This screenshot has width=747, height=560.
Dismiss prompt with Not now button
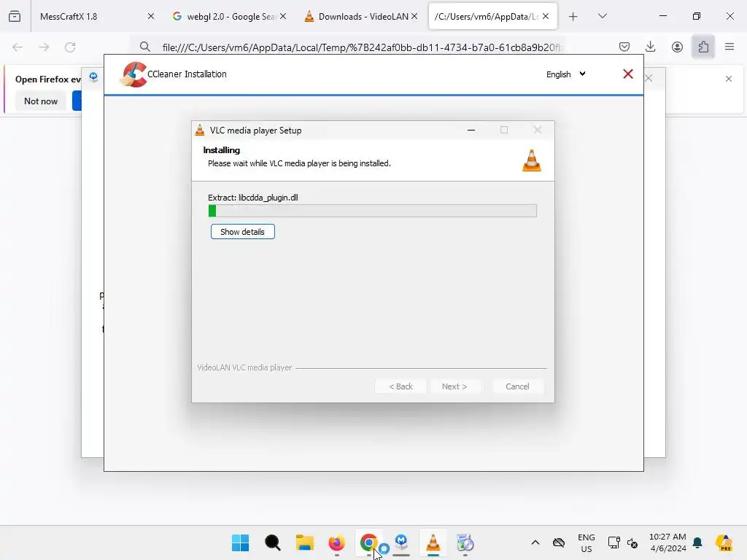pos(41,101)
